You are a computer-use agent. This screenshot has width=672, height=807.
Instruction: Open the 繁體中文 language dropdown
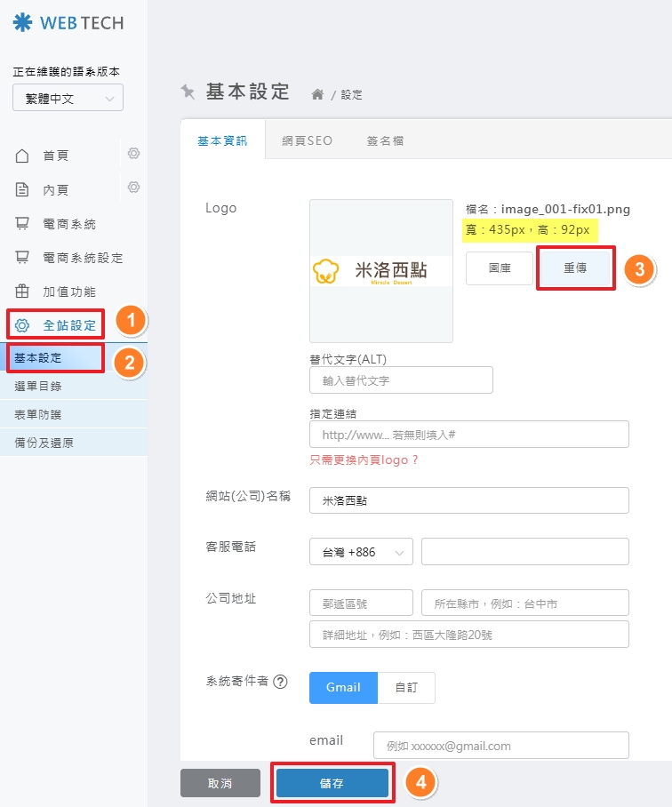pos(68,99)
